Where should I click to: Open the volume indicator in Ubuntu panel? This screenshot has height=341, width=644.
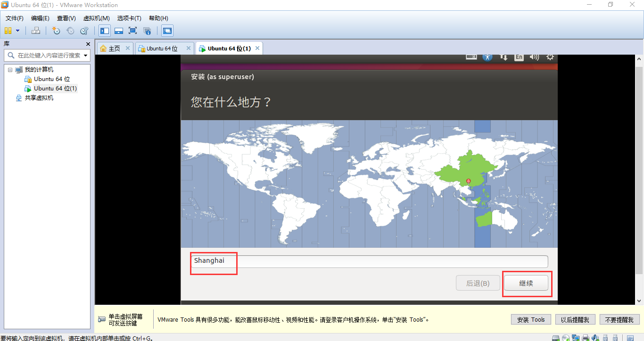point(534,57)
